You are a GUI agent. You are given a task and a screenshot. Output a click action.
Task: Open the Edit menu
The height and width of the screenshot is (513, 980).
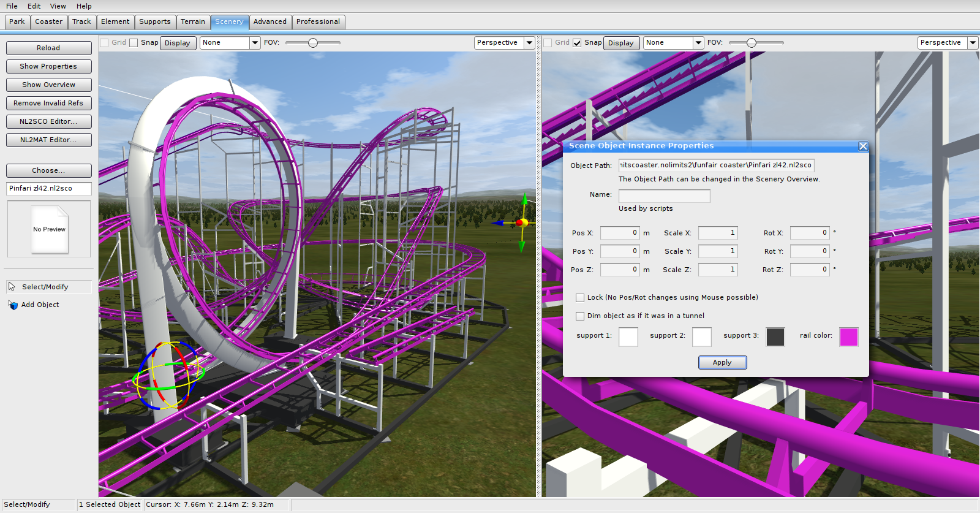point(34,6)
